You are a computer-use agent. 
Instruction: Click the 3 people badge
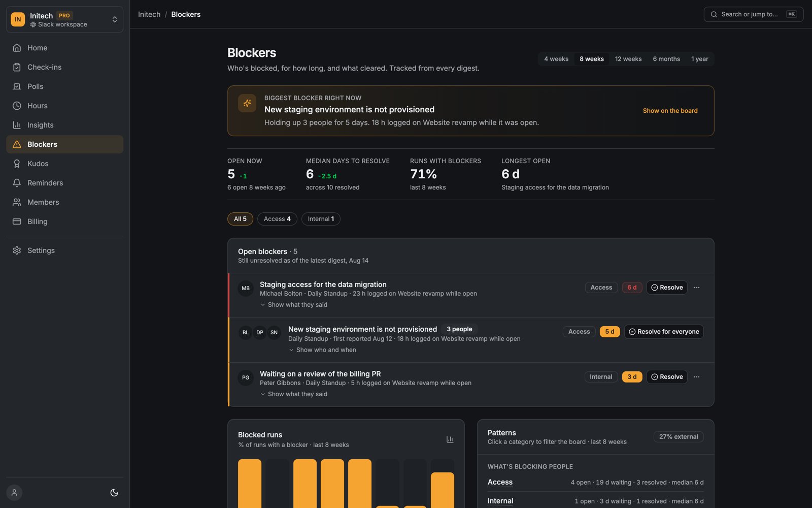(x=459, y=329)
